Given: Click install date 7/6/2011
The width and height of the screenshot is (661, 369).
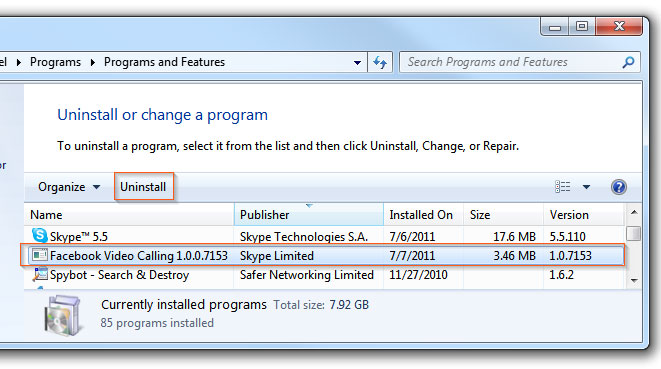Looking at the screenshot, I should 412,237.
